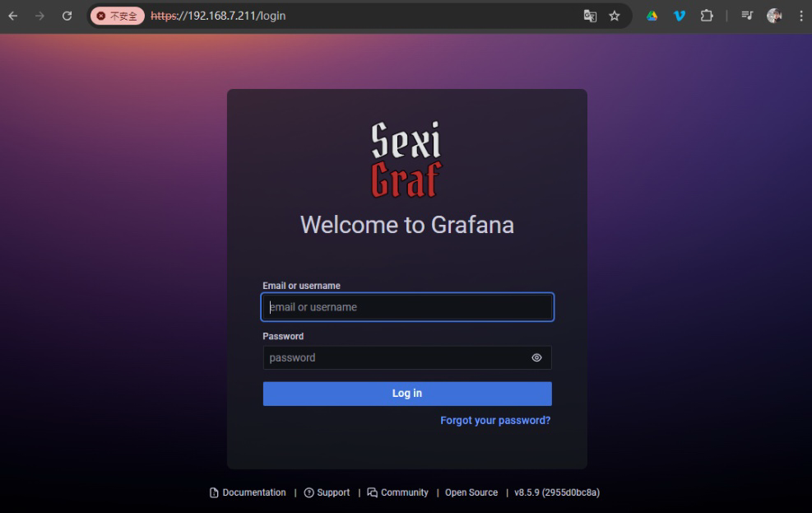The height and width of the screenshot is (513, 812).
Task: Click the address bar URL
Action: point(218,16)
